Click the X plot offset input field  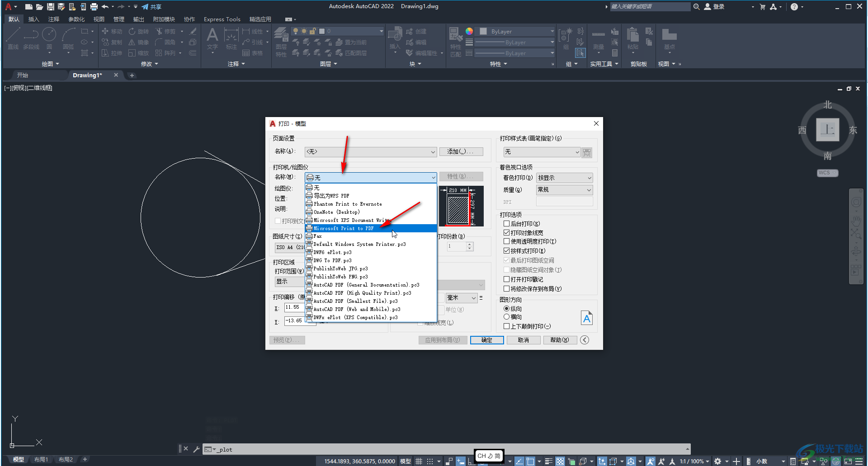click(x=294, y=307)
